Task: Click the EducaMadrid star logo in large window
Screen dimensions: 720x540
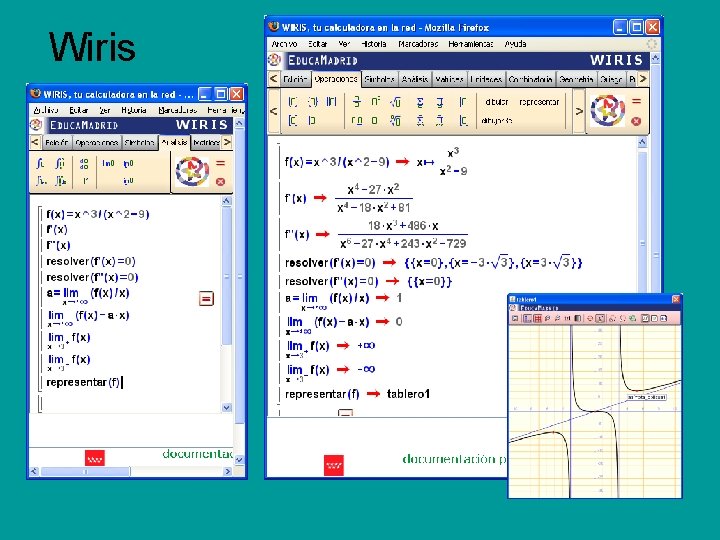Action: (x=608, y=111)
